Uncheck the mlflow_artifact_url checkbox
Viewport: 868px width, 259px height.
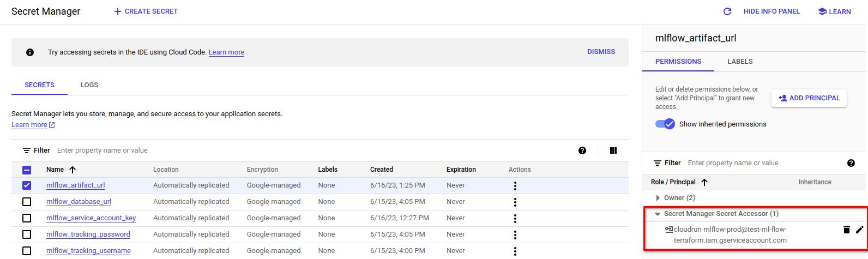coord(27,185)
